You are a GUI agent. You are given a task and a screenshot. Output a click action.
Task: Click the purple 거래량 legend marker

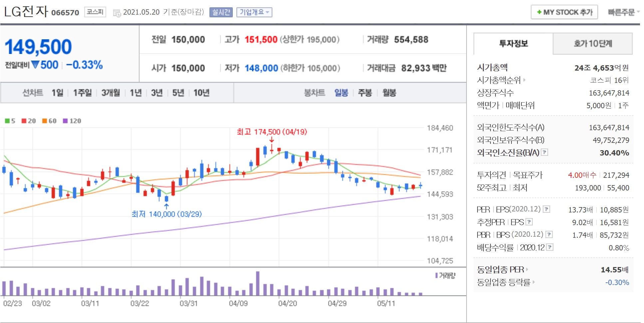pos(437,275)
